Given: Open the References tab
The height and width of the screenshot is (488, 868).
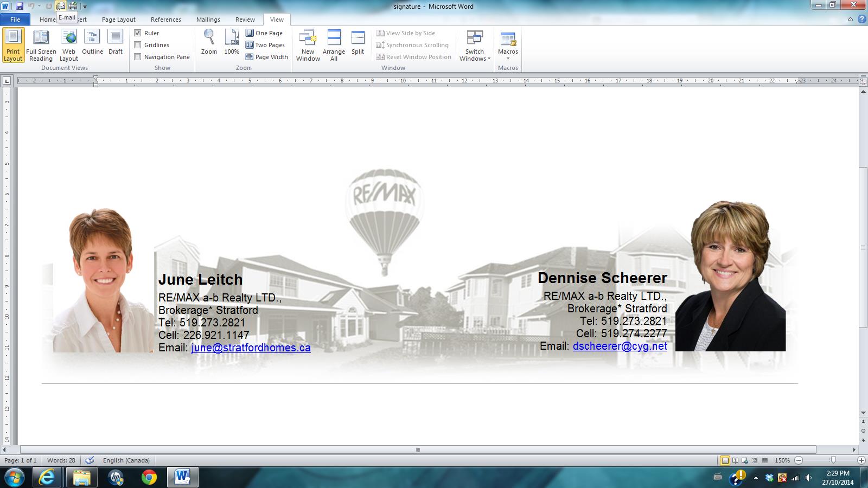Looking at the screenshot, I should point(166,20).
